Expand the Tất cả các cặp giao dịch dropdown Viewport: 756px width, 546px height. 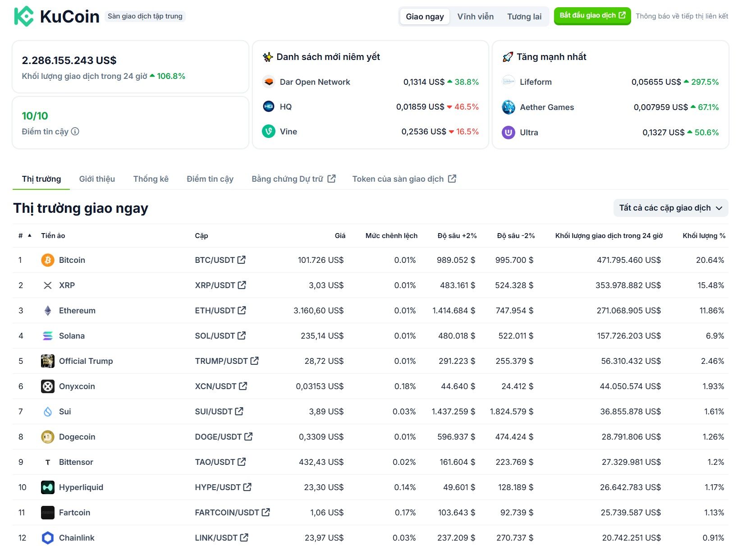(x=671, y=208)
